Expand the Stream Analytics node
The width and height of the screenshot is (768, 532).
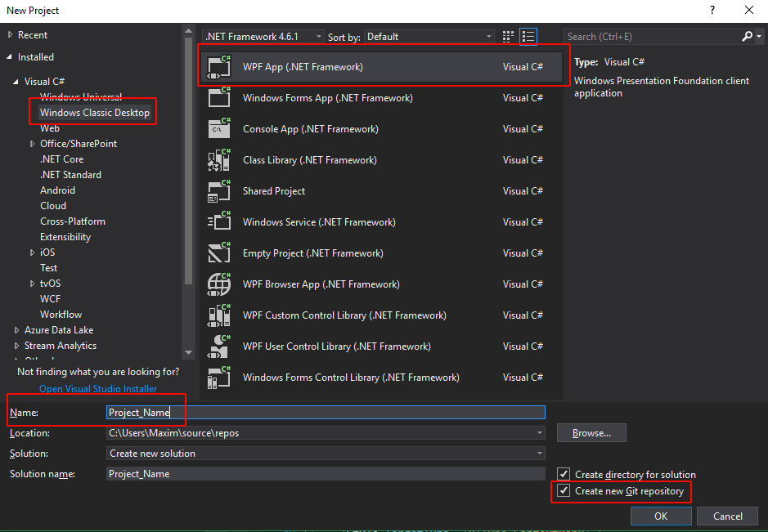[x=16, y=346]
